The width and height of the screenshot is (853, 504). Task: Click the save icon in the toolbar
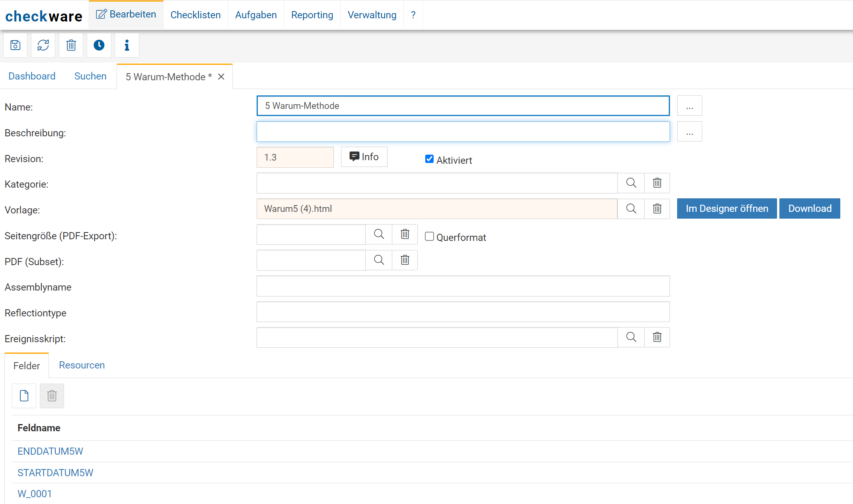16,45
